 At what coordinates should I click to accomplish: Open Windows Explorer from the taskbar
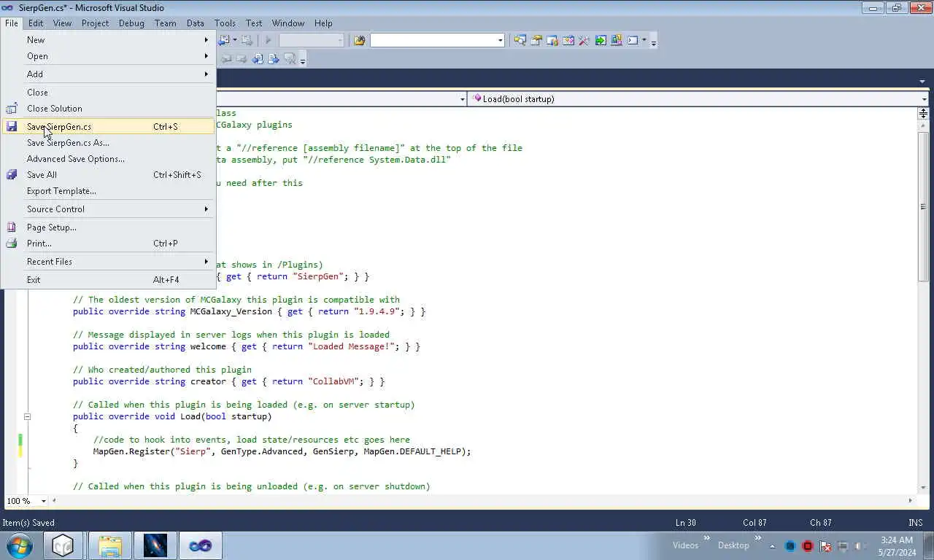pyautogui.click(x=109, y=545)
